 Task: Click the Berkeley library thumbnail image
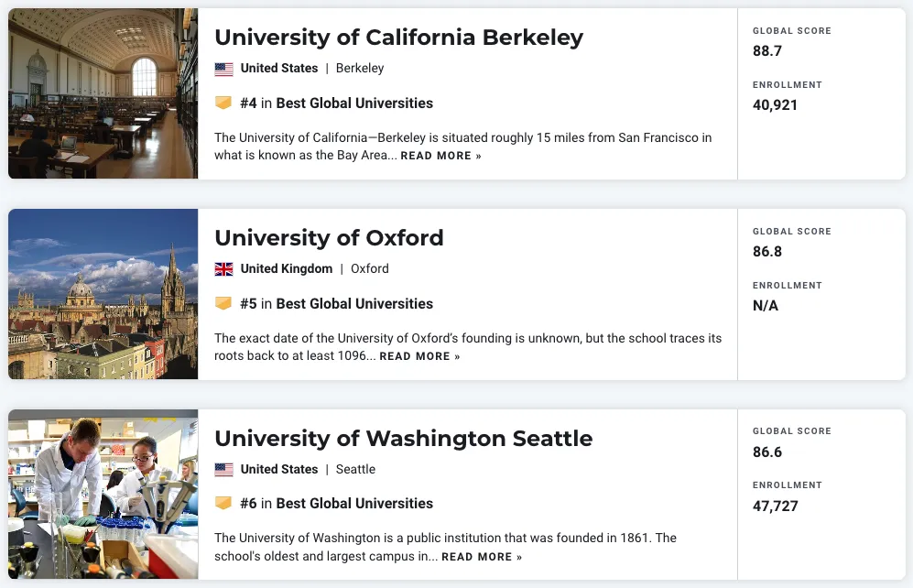pyautogui.click(x=103, y=93)
